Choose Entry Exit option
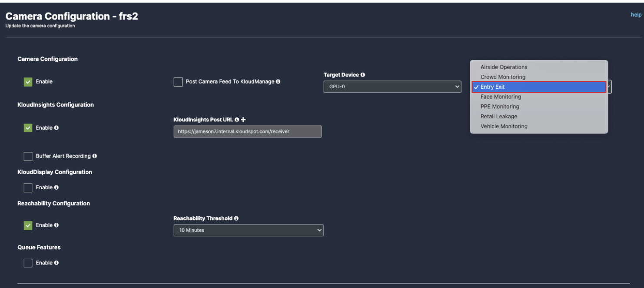The width and height of the screenshot is (644, 288). coord(539,87)
